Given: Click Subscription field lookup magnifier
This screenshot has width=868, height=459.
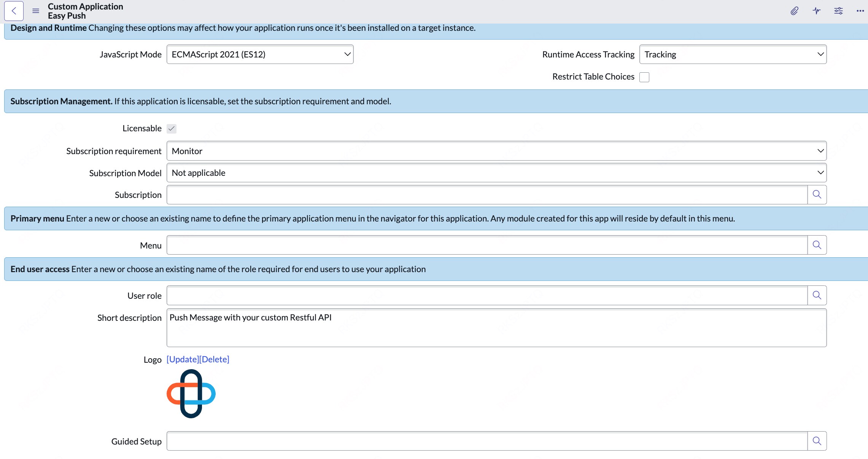Looking at the screenshot, I should (x=817, y=195).
